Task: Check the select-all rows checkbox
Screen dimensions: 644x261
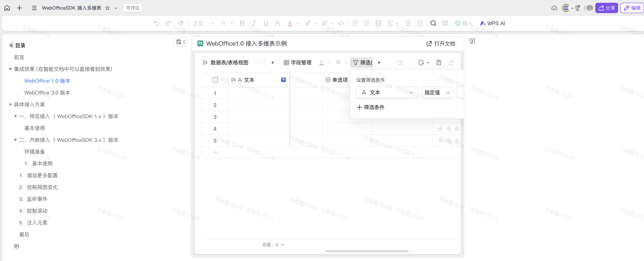Action: pyautogui.click(x=215, y=80)
